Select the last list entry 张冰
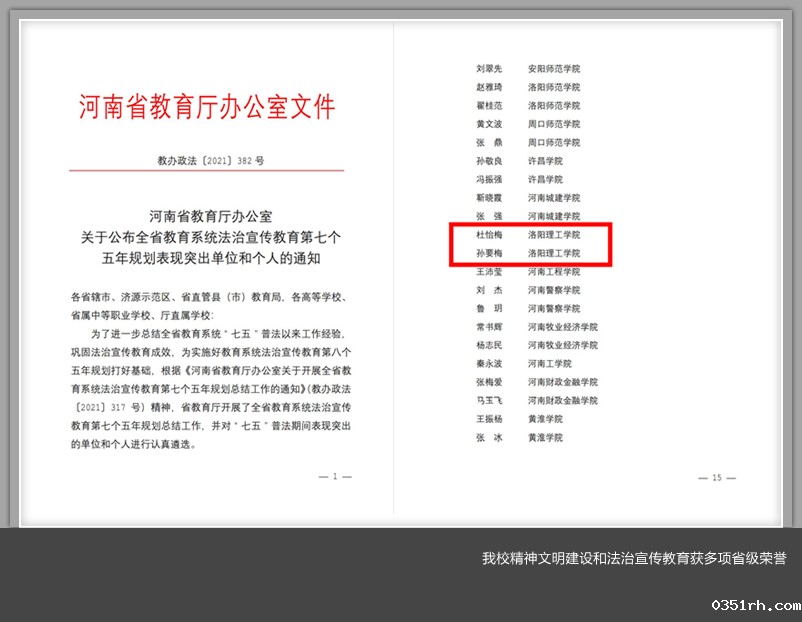This screenshot has height=622, width=802. (489, 438)
